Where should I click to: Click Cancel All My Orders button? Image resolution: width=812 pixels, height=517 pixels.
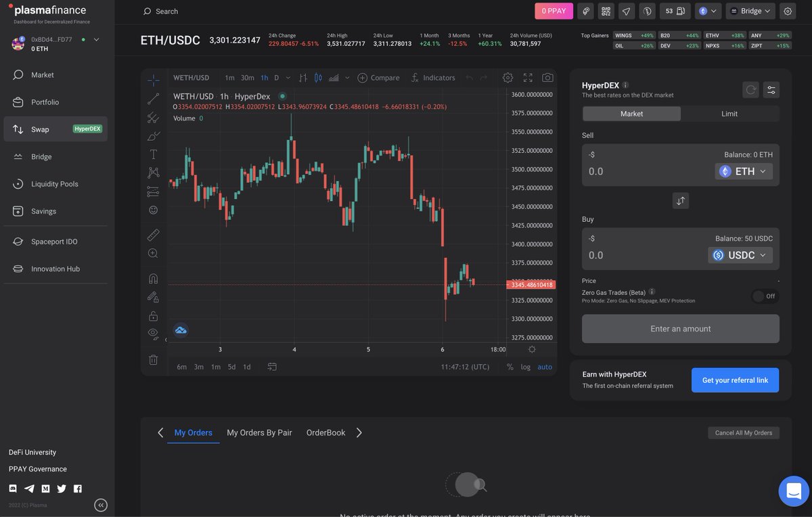[744, 432]
